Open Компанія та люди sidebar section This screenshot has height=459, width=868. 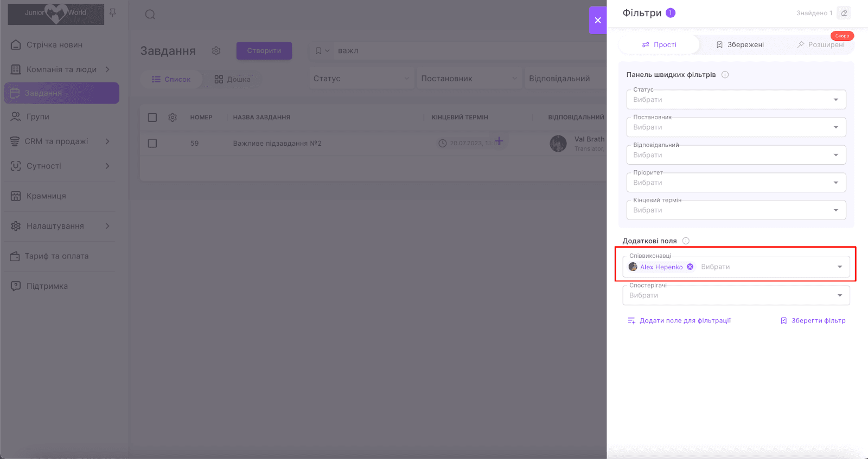61,69
